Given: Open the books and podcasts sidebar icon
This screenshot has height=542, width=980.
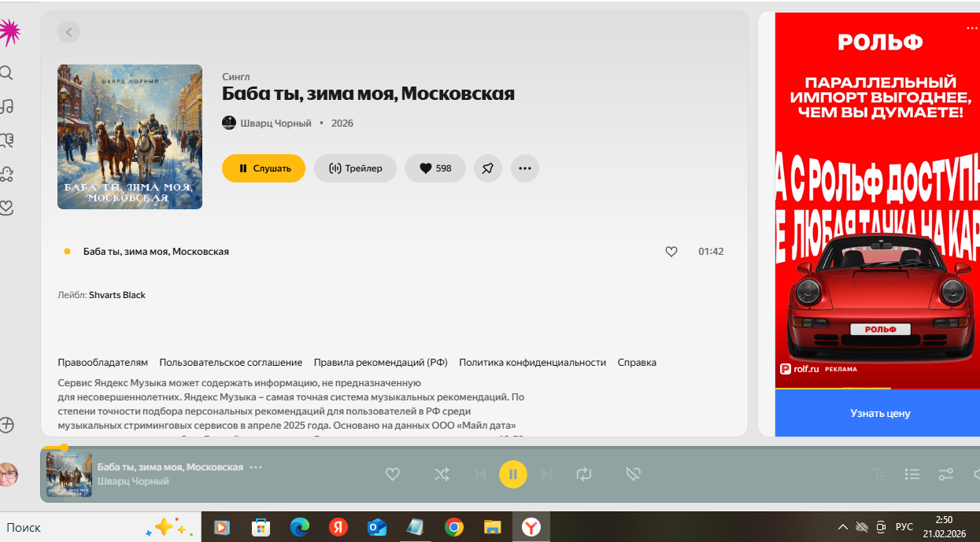Looking at the screenshot, I should point(7,140).
